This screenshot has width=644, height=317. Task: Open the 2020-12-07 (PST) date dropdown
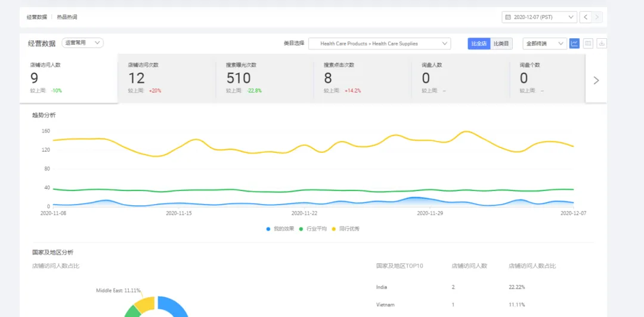click(x=539, y=17)
